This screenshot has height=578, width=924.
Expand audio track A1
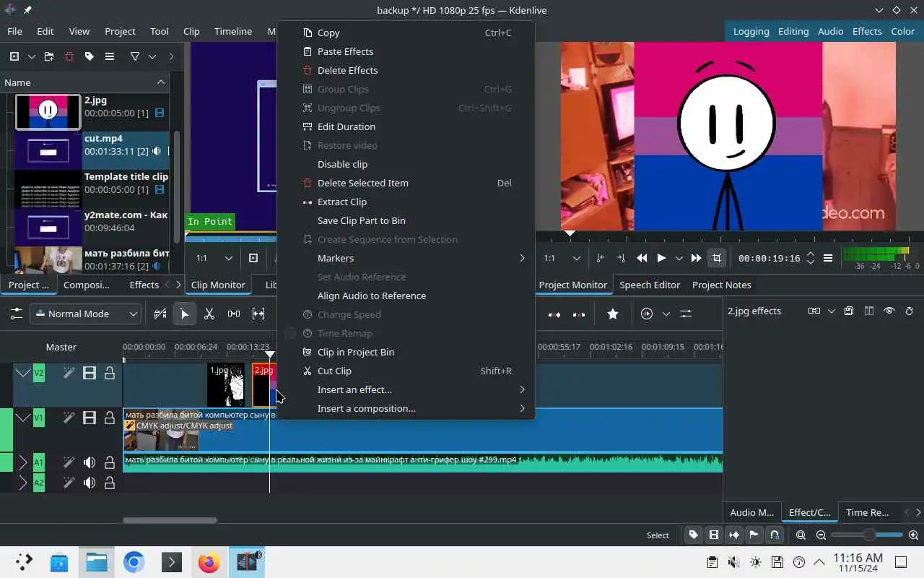pos(23,462)
